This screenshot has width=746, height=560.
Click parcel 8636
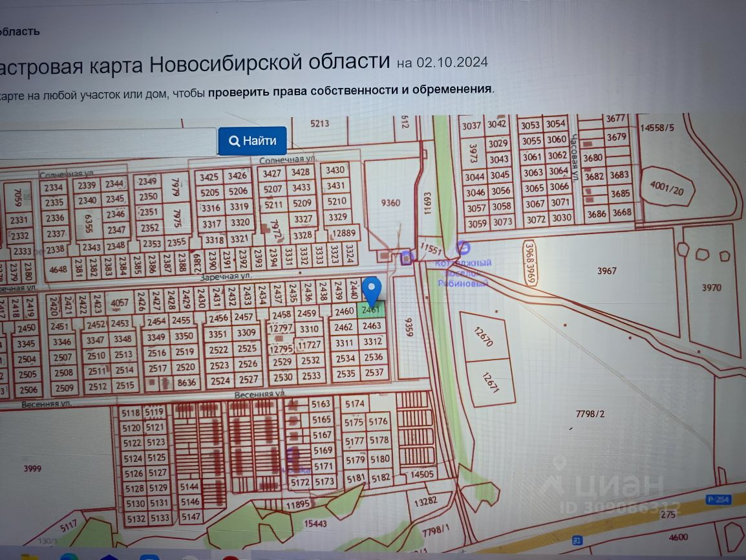pos(186,382)
